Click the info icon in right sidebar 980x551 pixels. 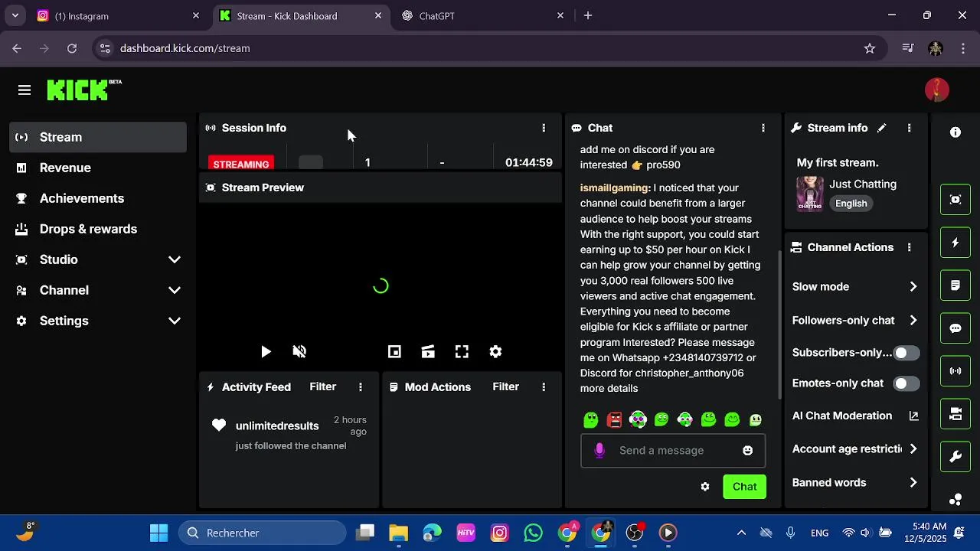click(x=955, y=132)
